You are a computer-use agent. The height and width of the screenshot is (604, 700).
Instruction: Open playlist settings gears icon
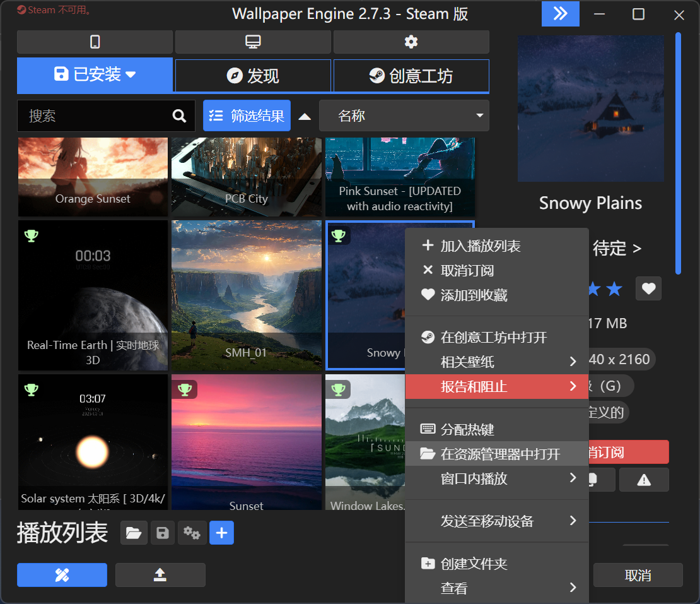[192, 533]
